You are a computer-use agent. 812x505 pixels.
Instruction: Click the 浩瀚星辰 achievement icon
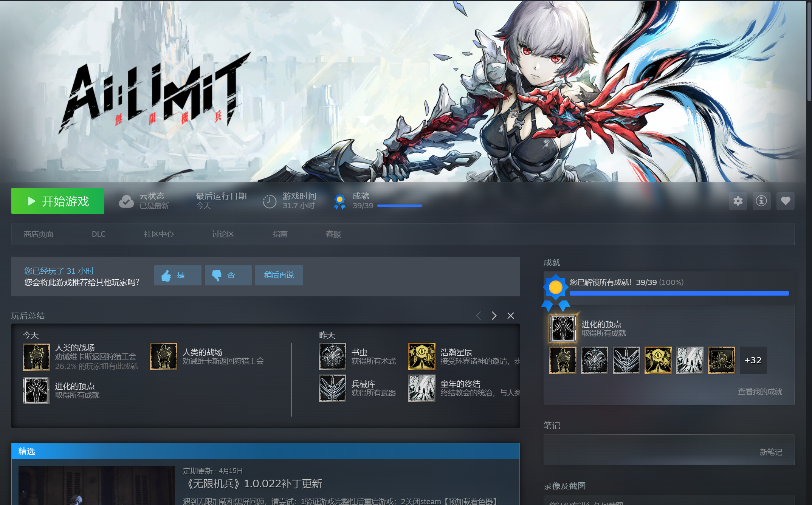tap(422, 356)
